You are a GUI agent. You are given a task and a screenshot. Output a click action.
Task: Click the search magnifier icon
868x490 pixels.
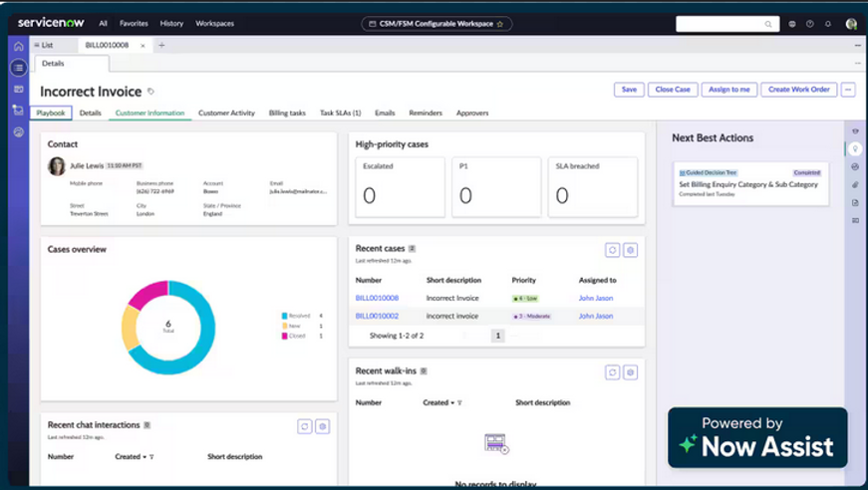point(768,24)
